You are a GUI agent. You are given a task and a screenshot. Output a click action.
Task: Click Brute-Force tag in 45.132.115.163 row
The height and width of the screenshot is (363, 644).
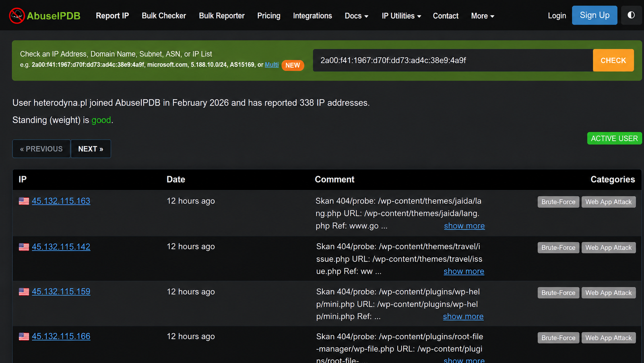point(558,202)
